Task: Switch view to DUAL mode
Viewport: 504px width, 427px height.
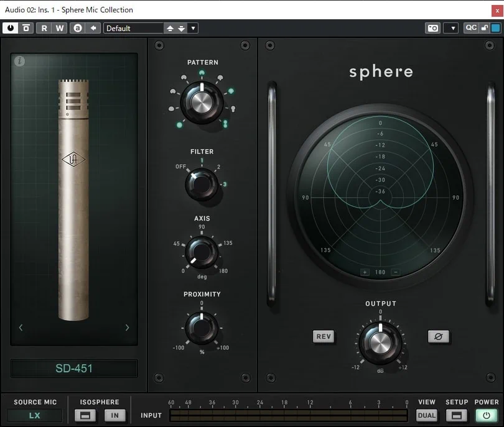Action: (x=426, y=415)
